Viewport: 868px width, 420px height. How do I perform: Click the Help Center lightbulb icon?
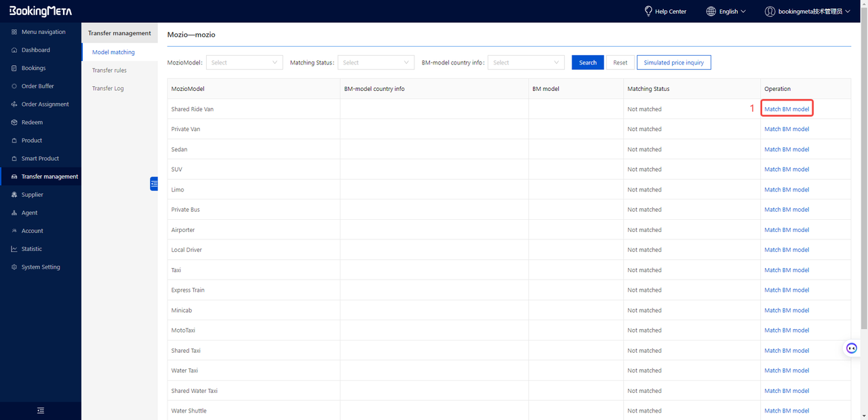point(648,12)
